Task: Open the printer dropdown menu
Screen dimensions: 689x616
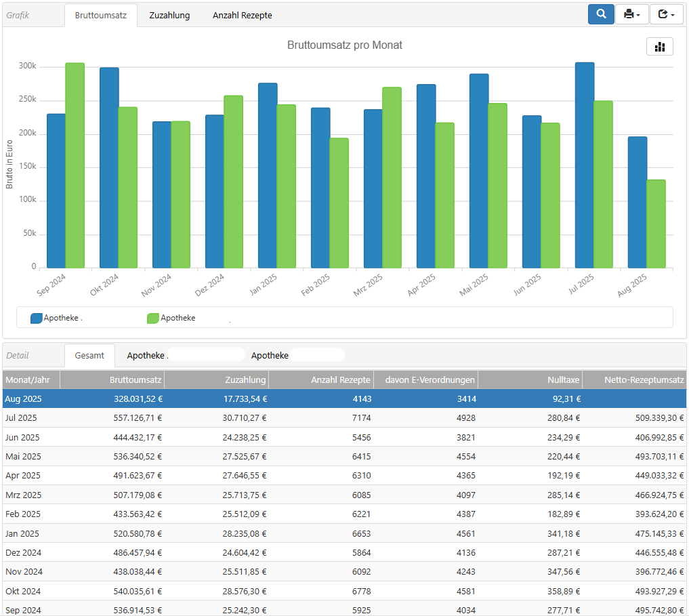Action: (631, 14)
